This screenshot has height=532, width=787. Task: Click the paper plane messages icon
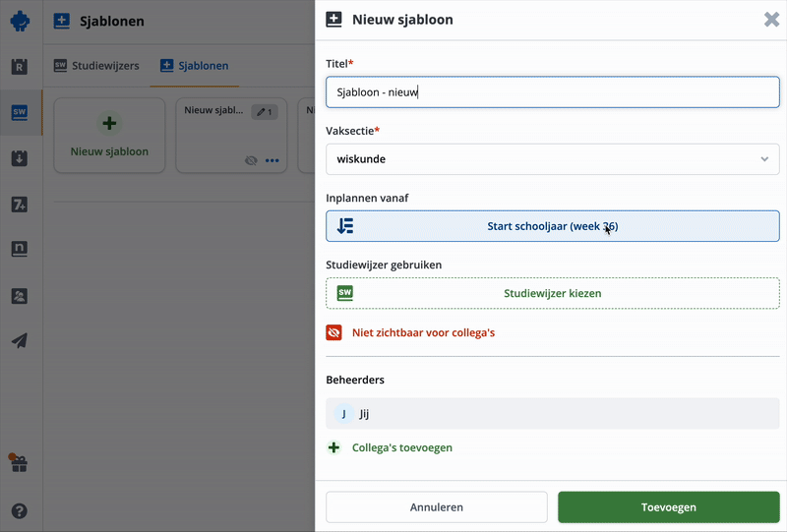click(20, 340)
